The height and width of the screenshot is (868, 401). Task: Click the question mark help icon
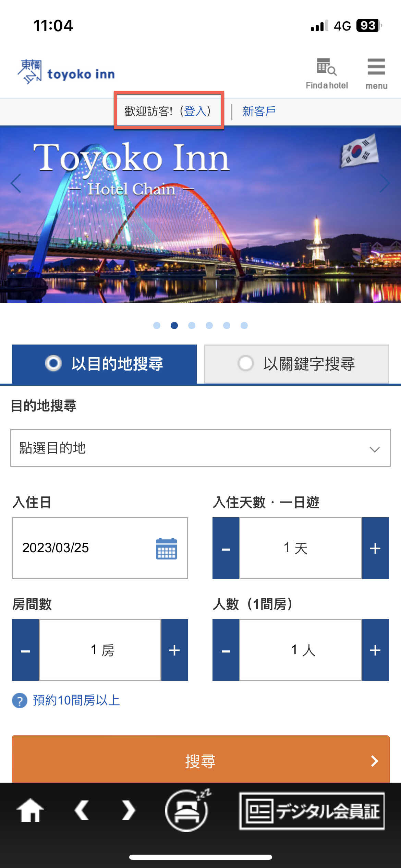[20, 701]
